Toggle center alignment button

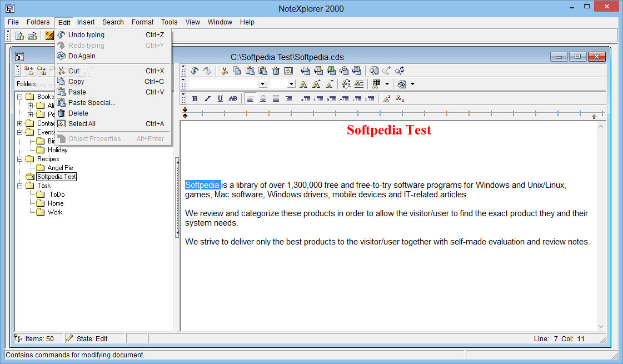tap(263, 98)
